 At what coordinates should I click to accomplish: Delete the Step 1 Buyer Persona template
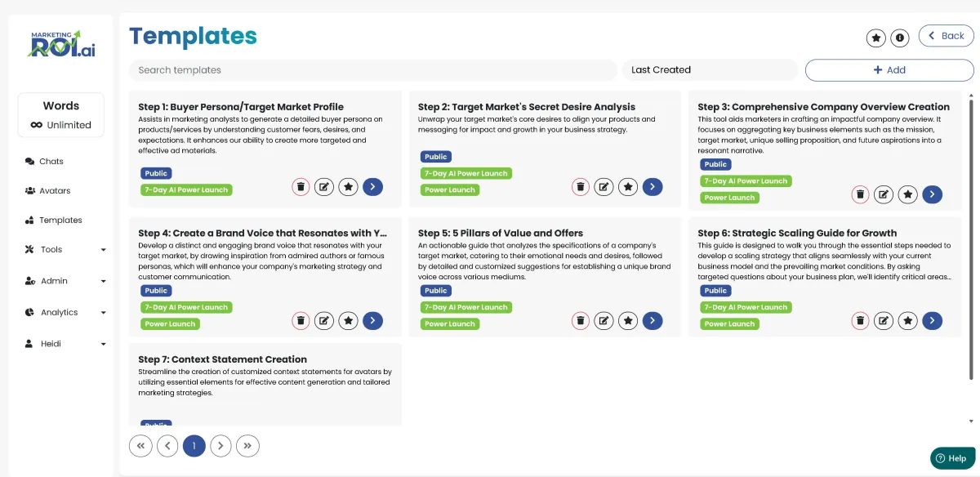tap(301, 187)
